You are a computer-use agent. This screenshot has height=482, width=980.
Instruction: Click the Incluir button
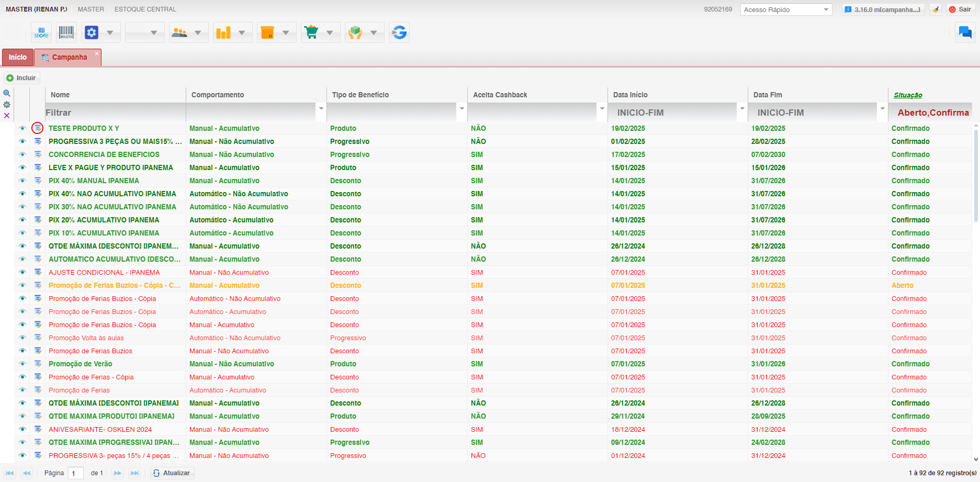21,78
